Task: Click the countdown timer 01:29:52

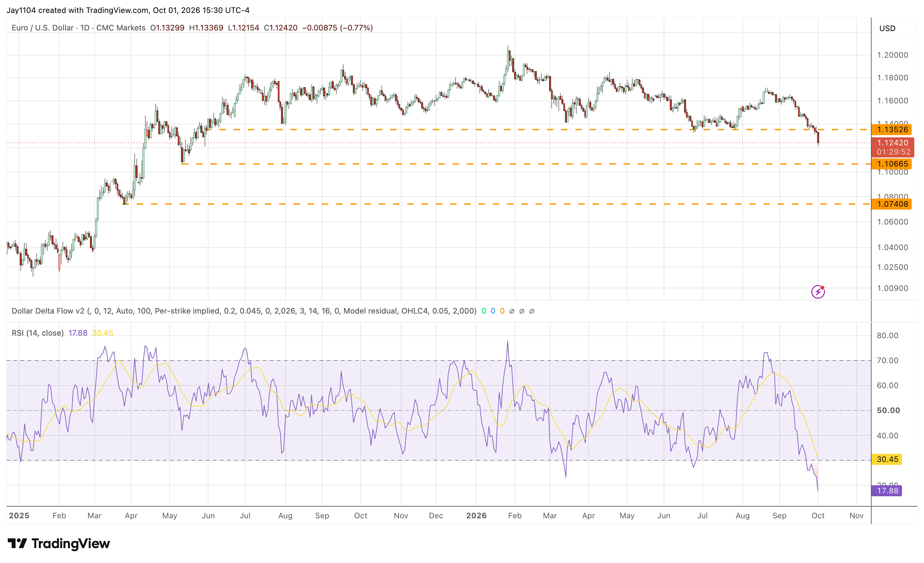Action: [893, 152]
